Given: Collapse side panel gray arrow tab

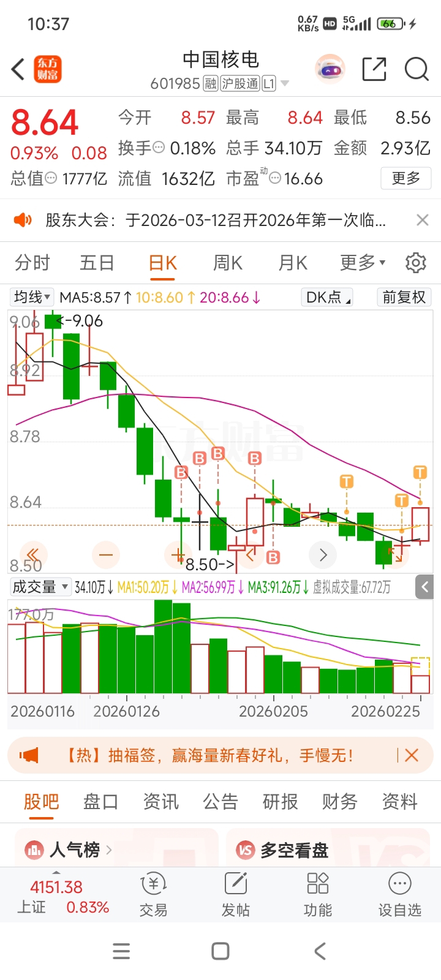Looking at the screenshot, I should click(424, 587).
